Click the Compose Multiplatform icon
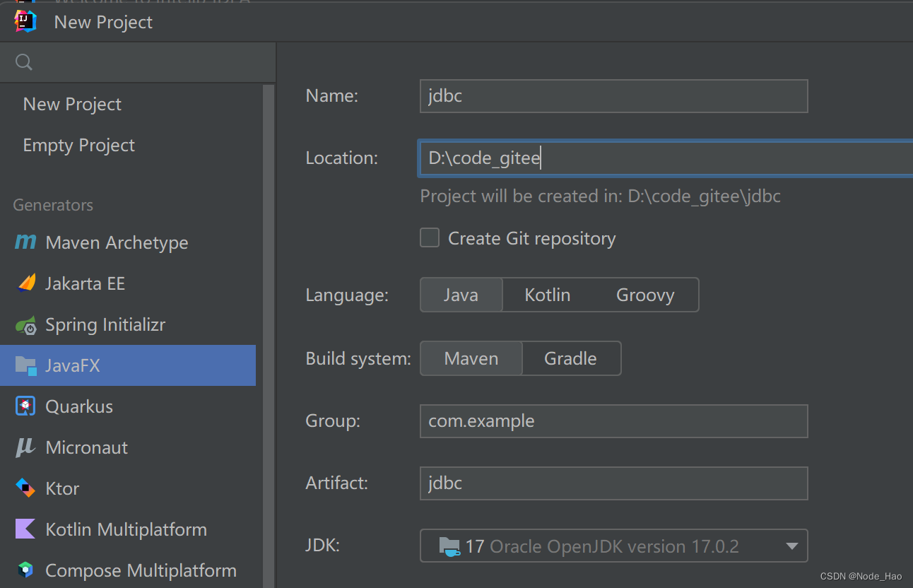 tap(26, 570)
